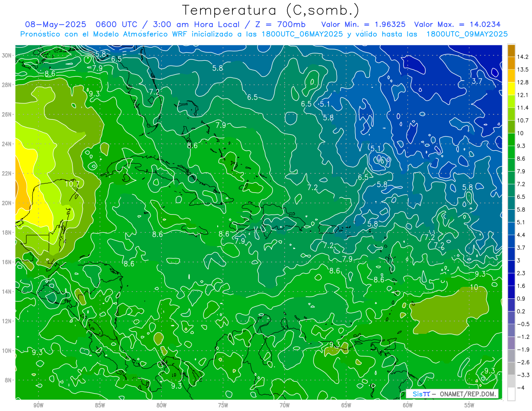The image size is (532, 411).
Task: Click the white swatch below -4 in colorbar
Action: 511,394
